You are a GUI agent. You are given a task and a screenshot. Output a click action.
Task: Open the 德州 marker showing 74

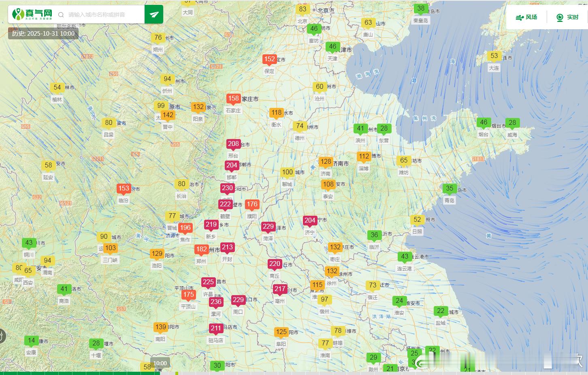tap(300, 126)
